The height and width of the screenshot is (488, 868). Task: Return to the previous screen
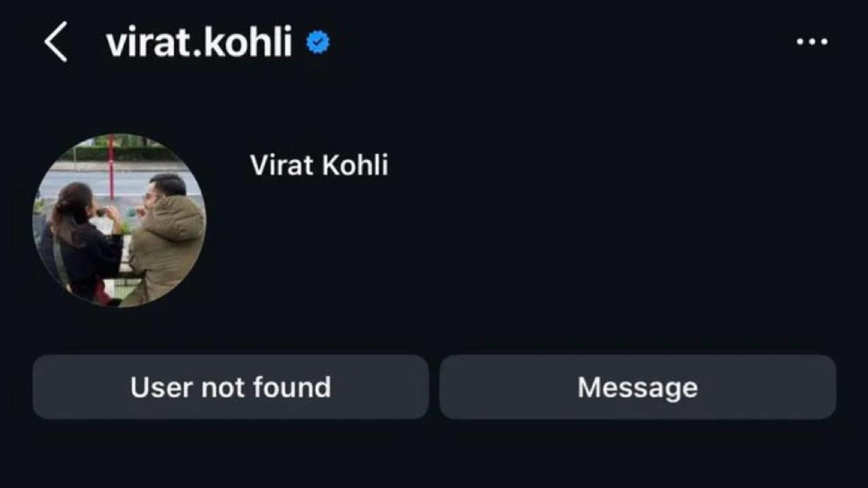tap(56, 42)
